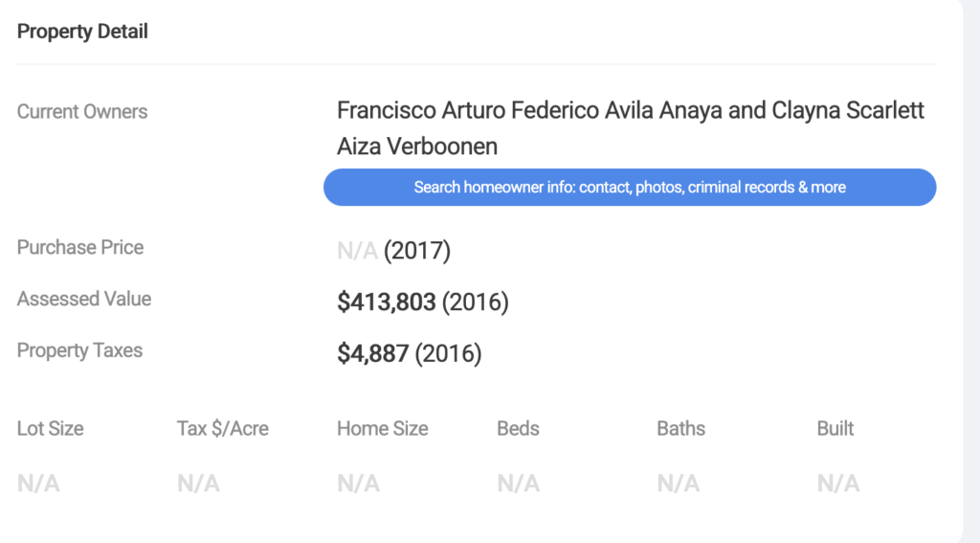Viewport: 980px width, 543px height.
Task: Click the Assessed Value label
Action: 84,299
